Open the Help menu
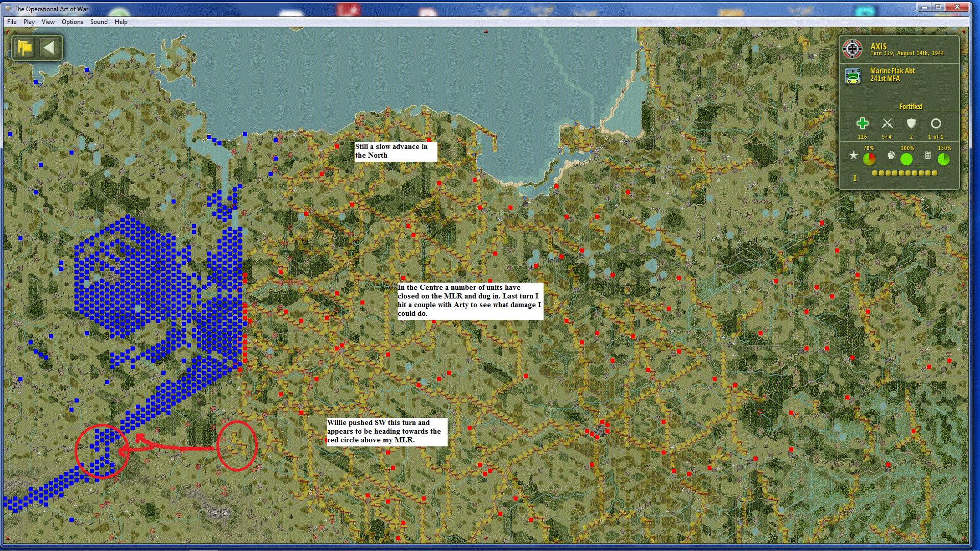The width and height of the screenshot is (980, 551). 121,22
